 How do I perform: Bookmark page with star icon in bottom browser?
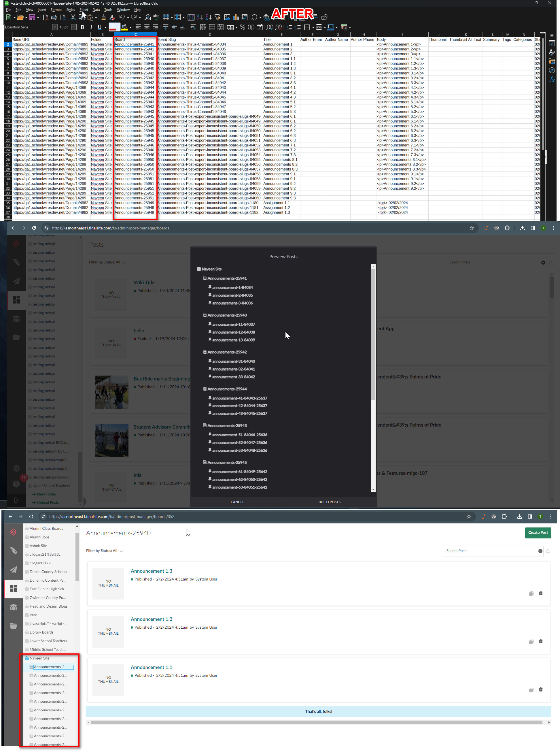pyautogui.click(x=469, y=517)
